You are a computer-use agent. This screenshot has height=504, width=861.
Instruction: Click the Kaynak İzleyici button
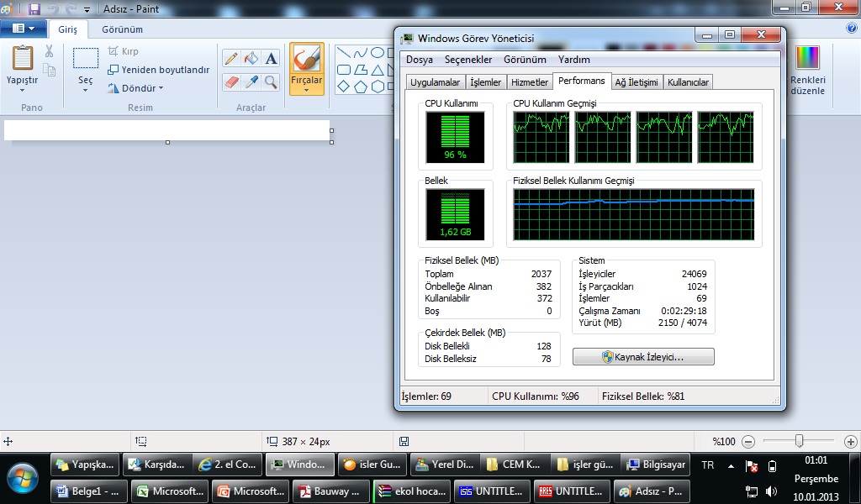pyautogui.click(x=643, y=357)
